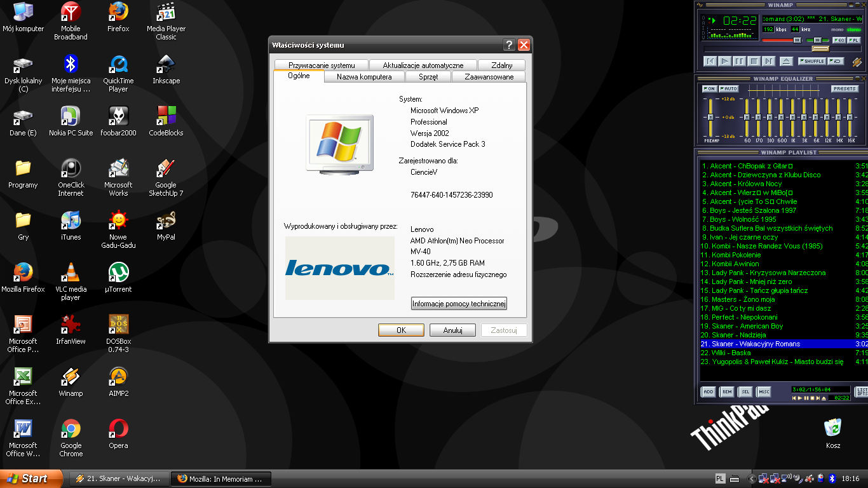Open the playlist REM menu button

point(727,392)
